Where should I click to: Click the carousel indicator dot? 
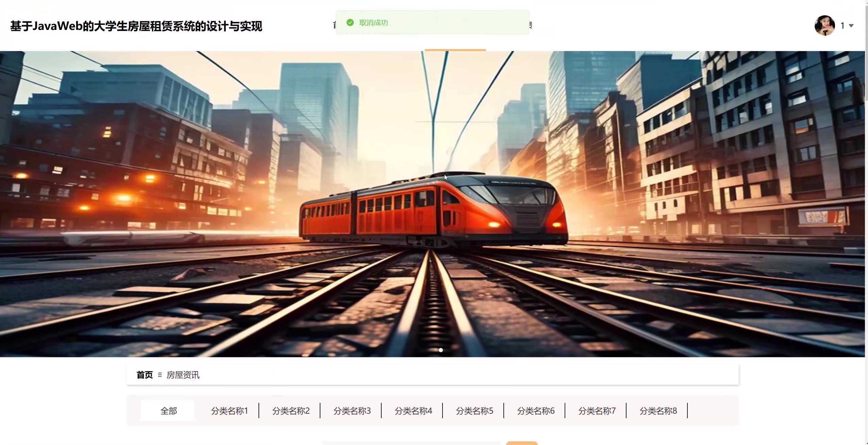click(441, 350)
